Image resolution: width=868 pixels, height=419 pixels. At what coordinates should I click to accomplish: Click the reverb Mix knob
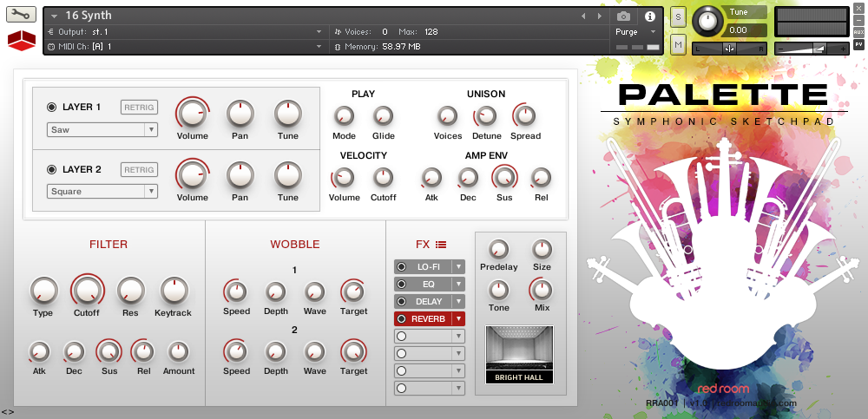click(542, 290)
